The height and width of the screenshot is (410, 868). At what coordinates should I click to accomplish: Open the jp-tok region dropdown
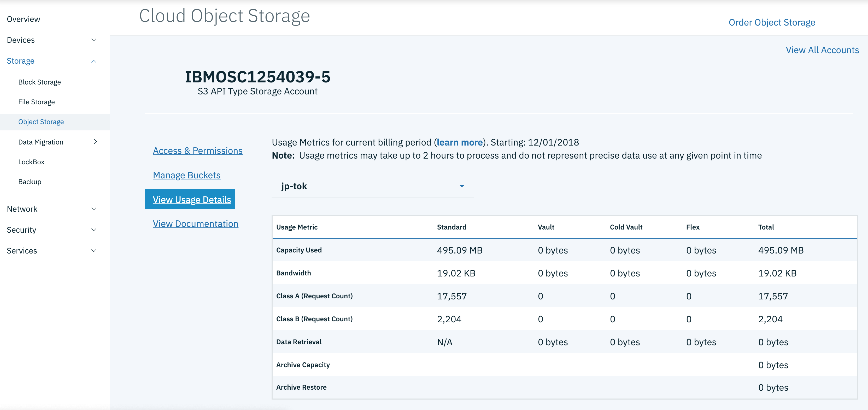pyautogui.click(x=372, y=186)
